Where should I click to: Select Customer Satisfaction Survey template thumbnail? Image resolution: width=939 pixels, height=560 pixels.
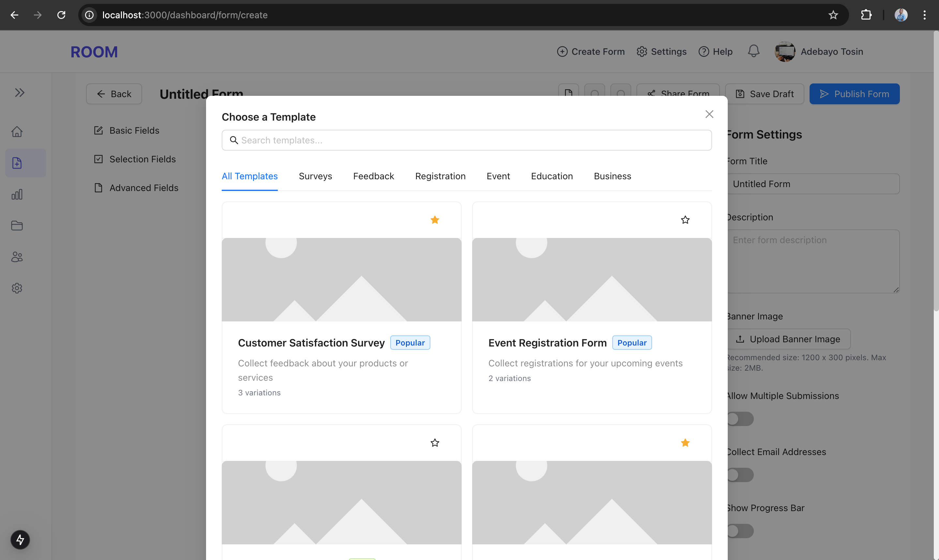point(342,280)
